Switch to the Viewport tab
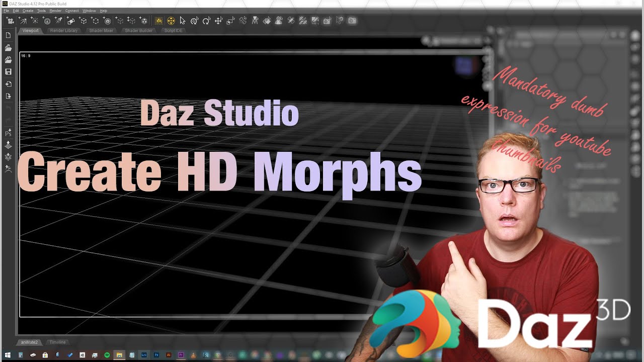 30,31
